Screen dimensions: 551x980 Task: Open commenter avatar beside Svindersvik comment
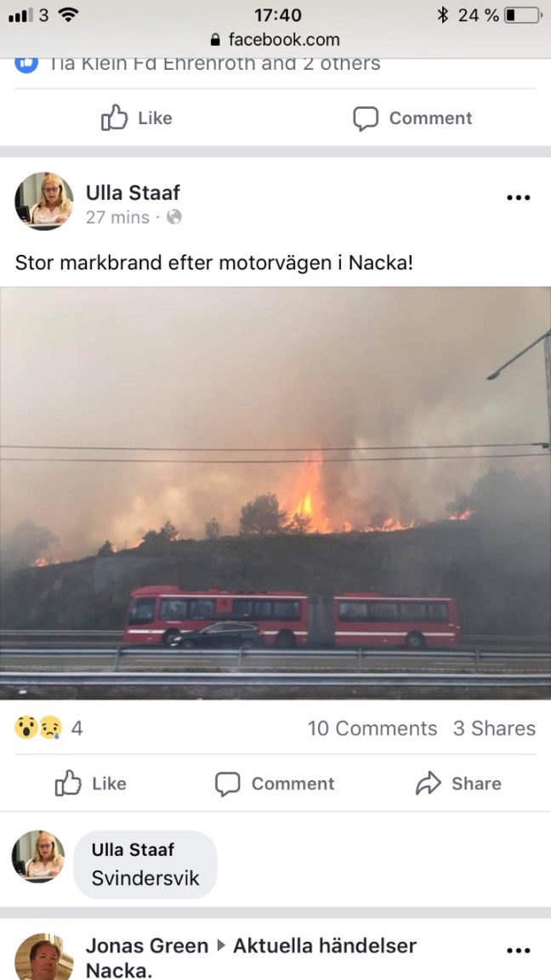tap(38, 857)
